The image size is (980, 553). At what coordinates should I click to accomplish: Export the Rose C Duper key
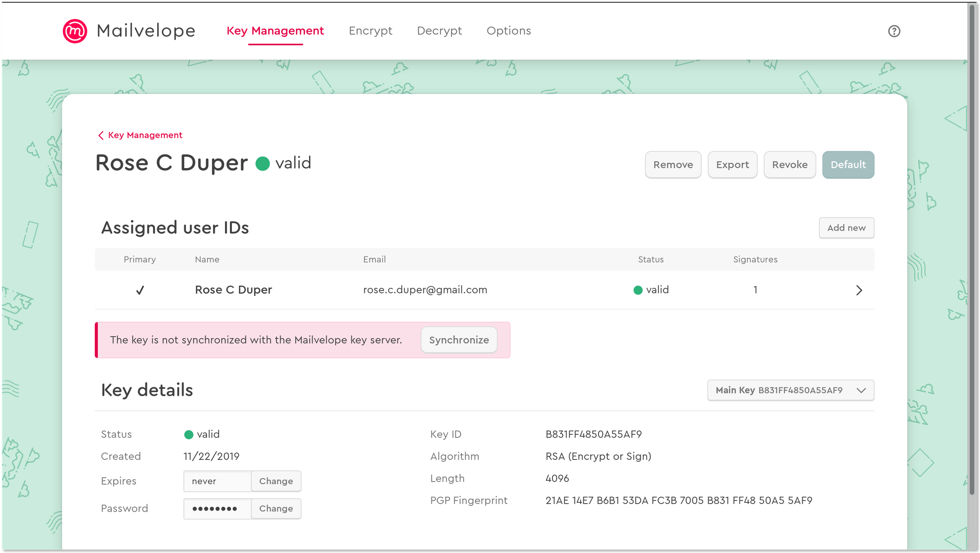(x=732, y=164)
